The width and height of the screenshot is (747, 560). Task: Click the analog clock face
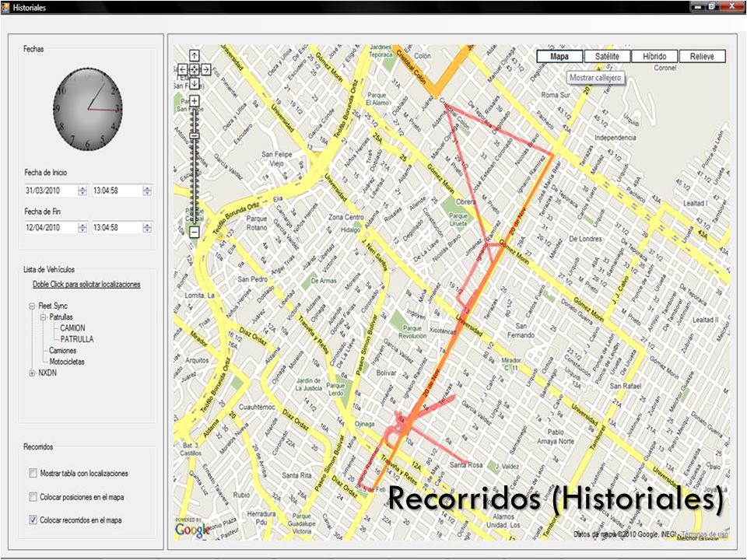coord(88,109)
